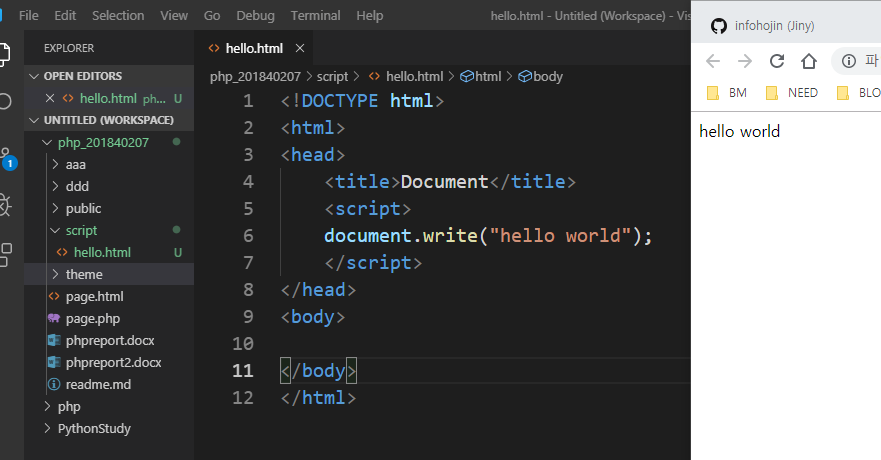Reload the browser page
Screen dimensions: 881x460
pyautogui.click(x=776, y=61)
